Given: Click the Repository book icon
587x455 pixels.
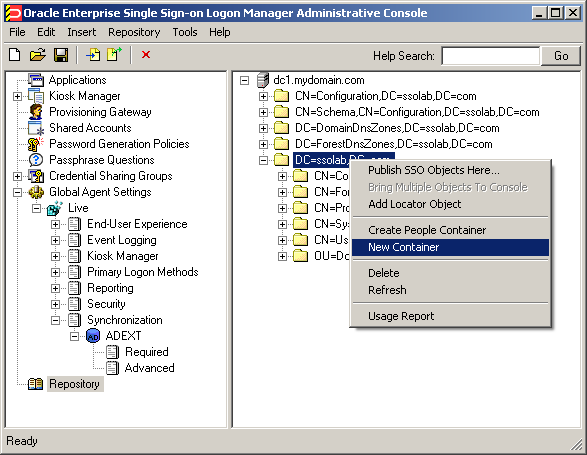Looking at the screenshot, I should point(36,384).
